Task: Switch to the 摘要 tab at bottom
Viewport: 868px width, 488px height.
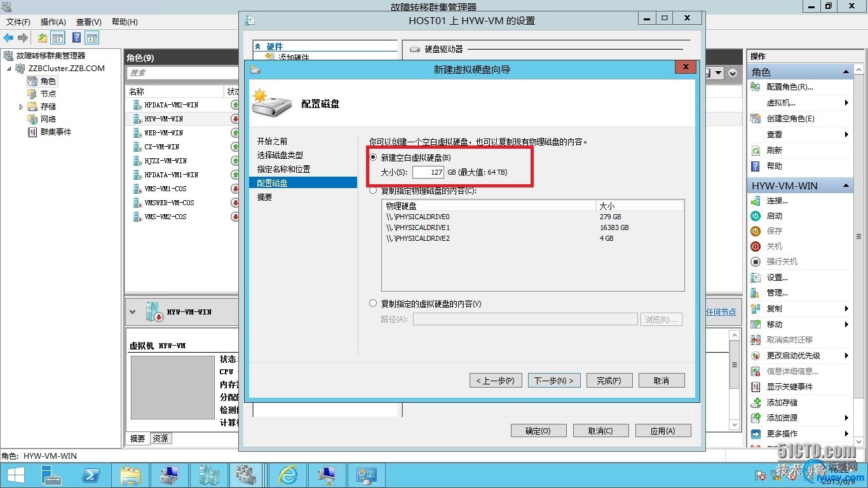Action: point(138,438)
